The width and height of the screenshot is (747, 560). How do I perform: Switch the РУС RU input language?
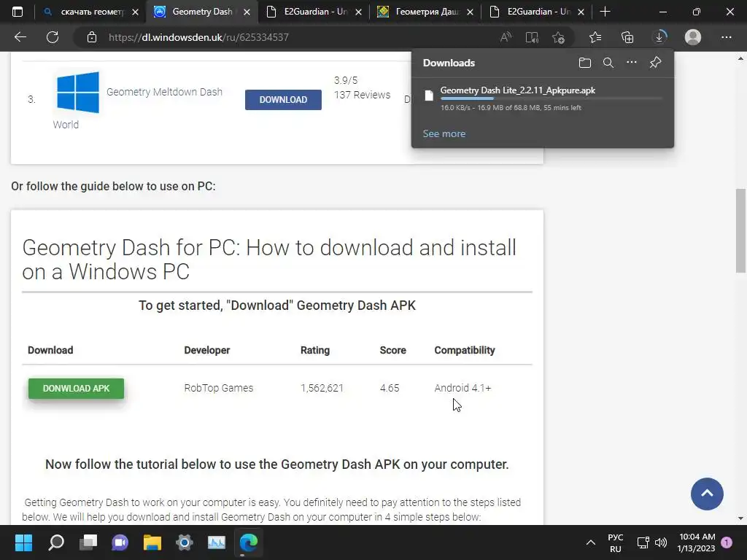click(616, 542)
